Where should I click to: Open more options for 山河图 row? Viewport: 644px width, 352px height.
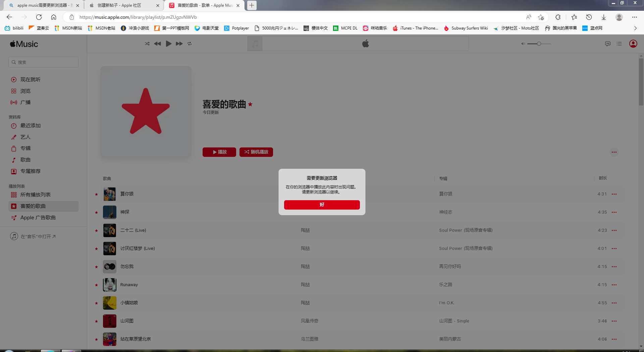point(614,321)
